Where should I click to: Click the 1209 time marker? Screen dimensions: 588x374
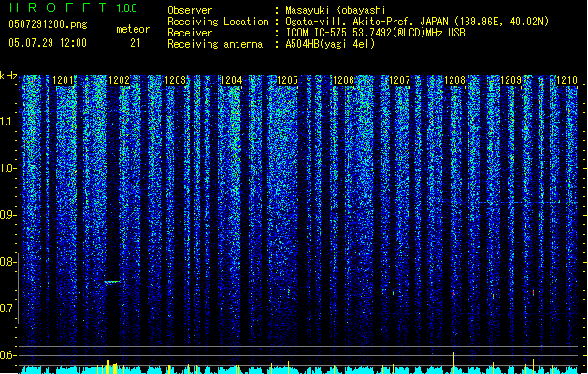[x=511, y=80]
